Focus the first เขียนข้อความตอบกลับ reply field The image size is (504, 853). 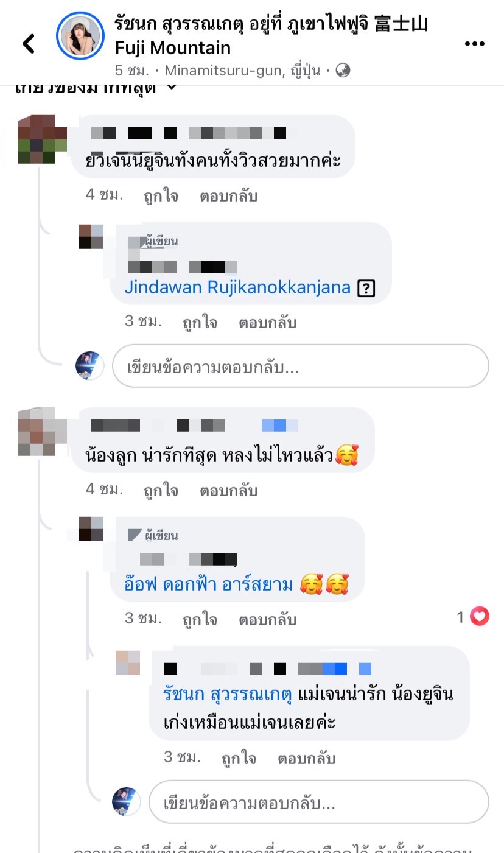tap(301, 367)
